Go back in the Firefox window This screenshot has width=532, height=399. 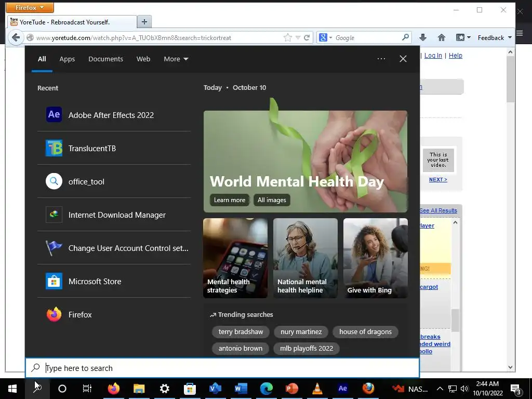[16, 37]
